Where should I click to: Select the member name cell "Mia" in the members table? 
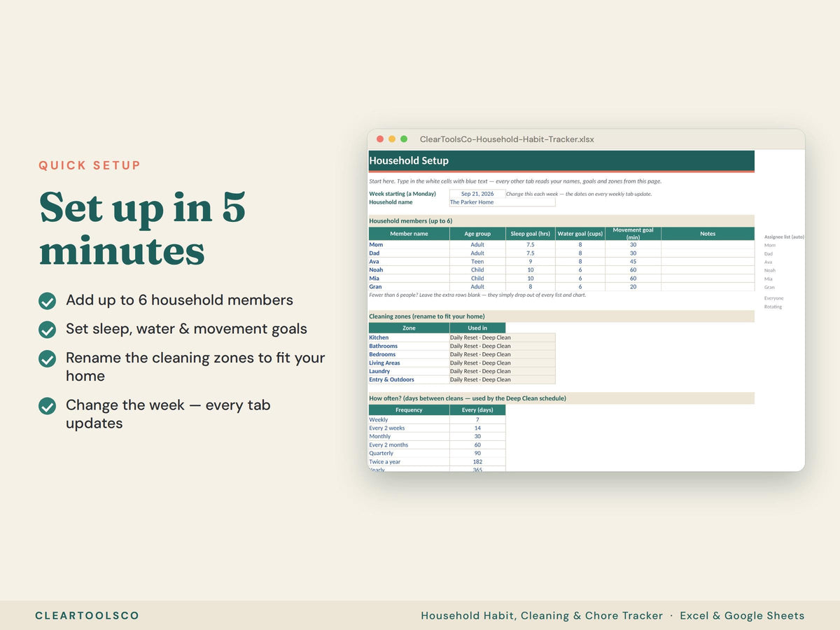[x=409, y=279]
